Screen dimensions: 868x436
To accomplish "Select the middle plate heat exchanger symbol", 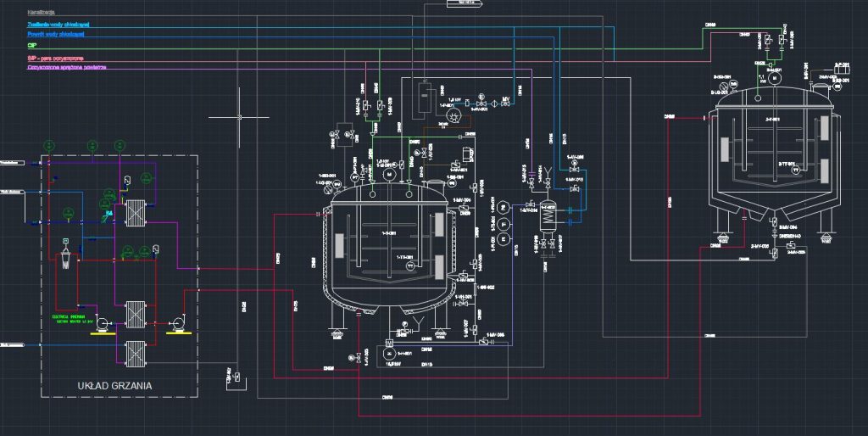I will [135, 315].
